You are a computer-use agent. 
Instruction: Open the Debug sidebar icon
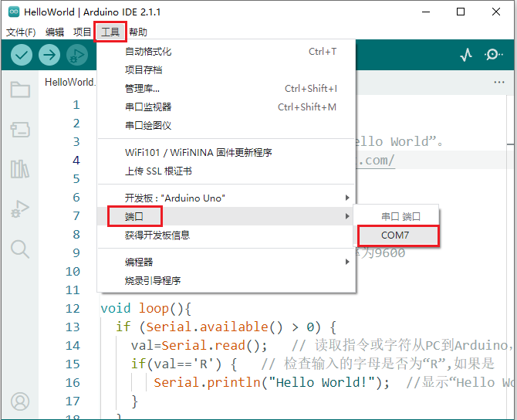click(20, 209)
